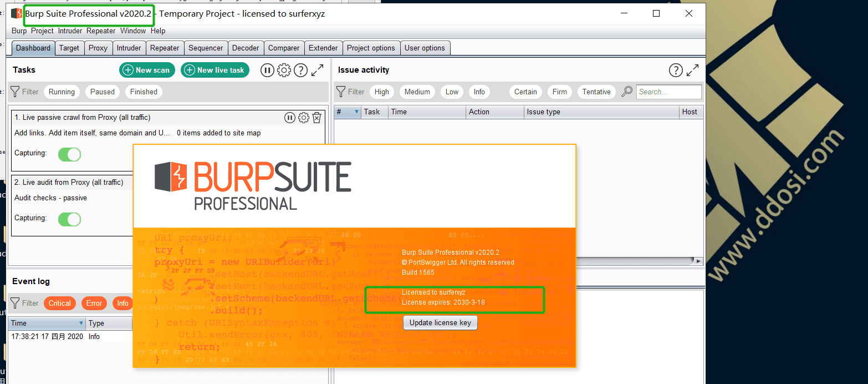The height and width of the screenshot is (384, 868).
Task: Toggle the Low severity issue filter
Action: pos(452,92)
